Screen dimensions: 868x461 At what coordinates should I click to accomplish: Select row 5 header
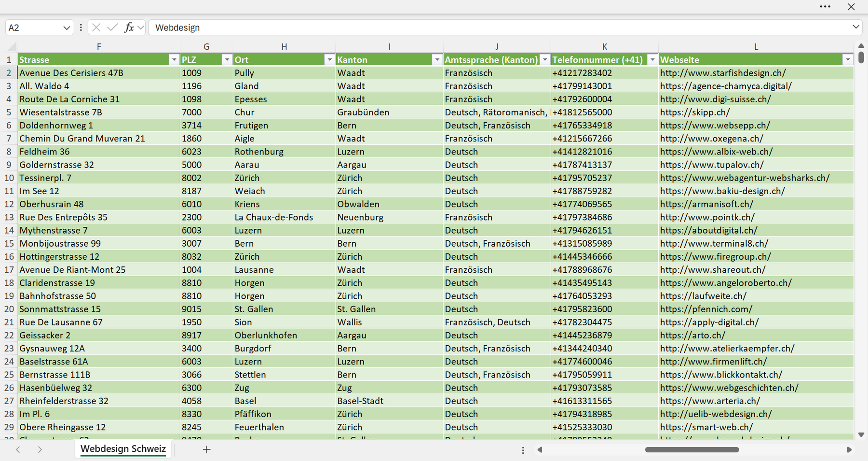point(9,112)
